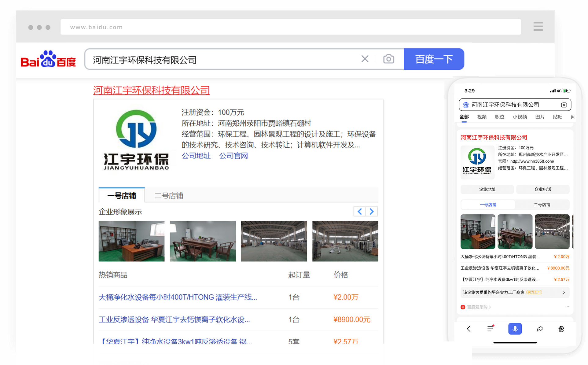The height and width of the screenshot is (365, 588).
Task: Tap phone product 大桶净化水设备每小时400T row
Action: [515, 257]
